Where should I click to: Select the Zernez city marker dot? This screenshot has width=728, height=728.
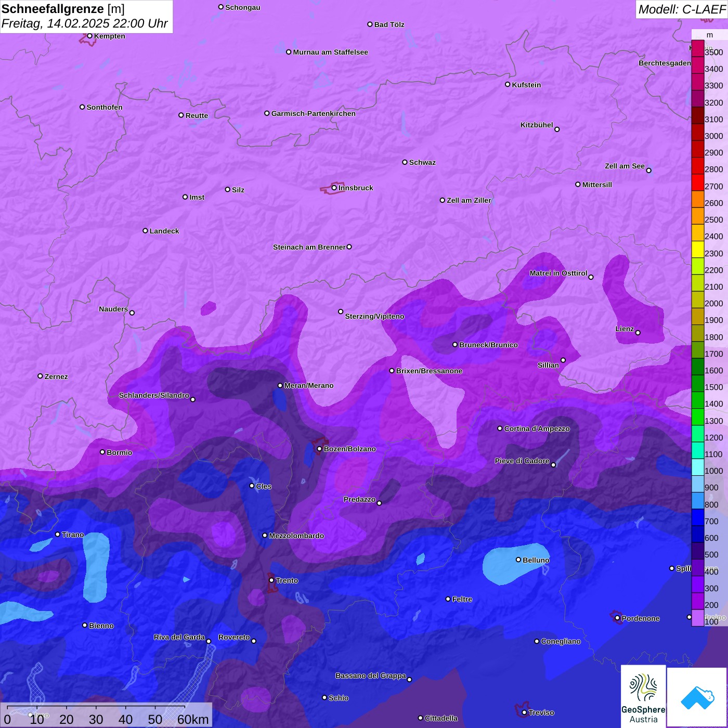(x=40, y=376)
